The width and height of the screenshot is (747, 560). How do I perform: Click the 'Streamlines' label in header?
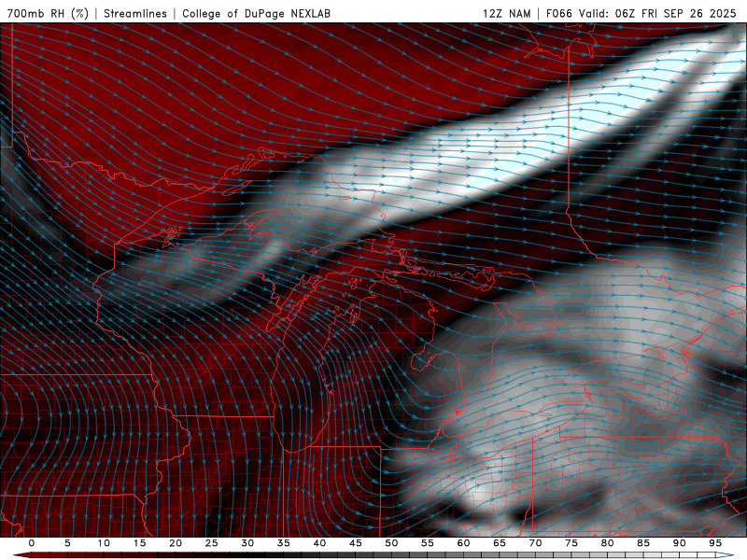point(135,13)
